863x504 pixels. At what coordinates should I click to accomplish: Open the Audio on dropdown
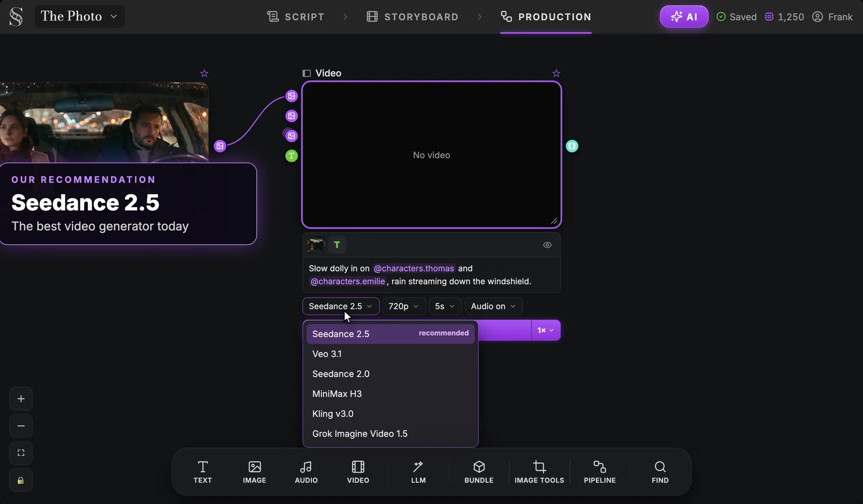coord(494,306)
